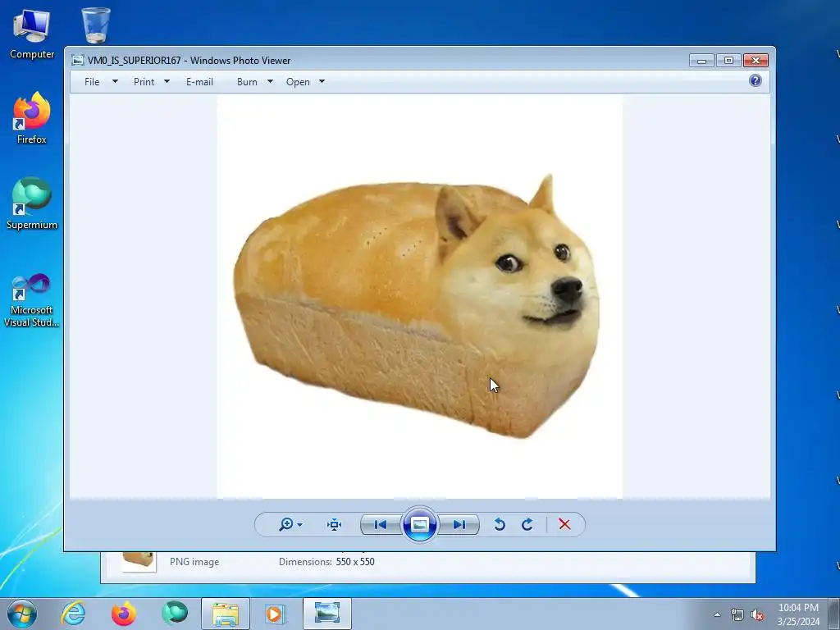Go to the next photo
The image size is (840, 630).
pyautogui.click(x=459, y=524)
